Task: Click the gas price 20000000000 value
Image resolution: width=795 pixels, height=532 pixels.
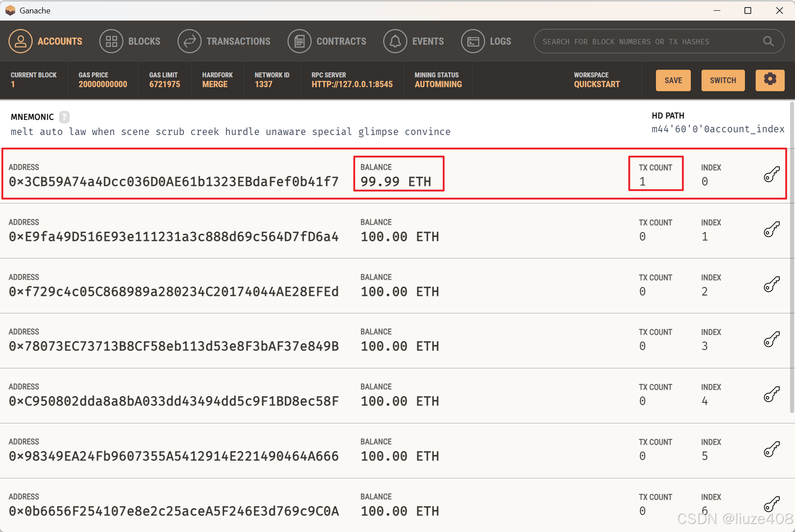Action: (x=103, y=84)
